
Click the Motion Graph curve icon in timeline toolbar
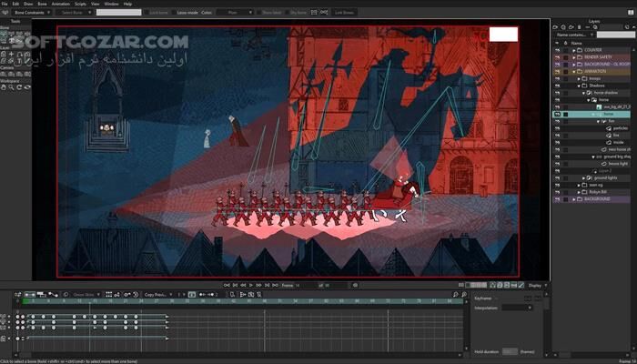pyautogui.click(x=53, y=295)
